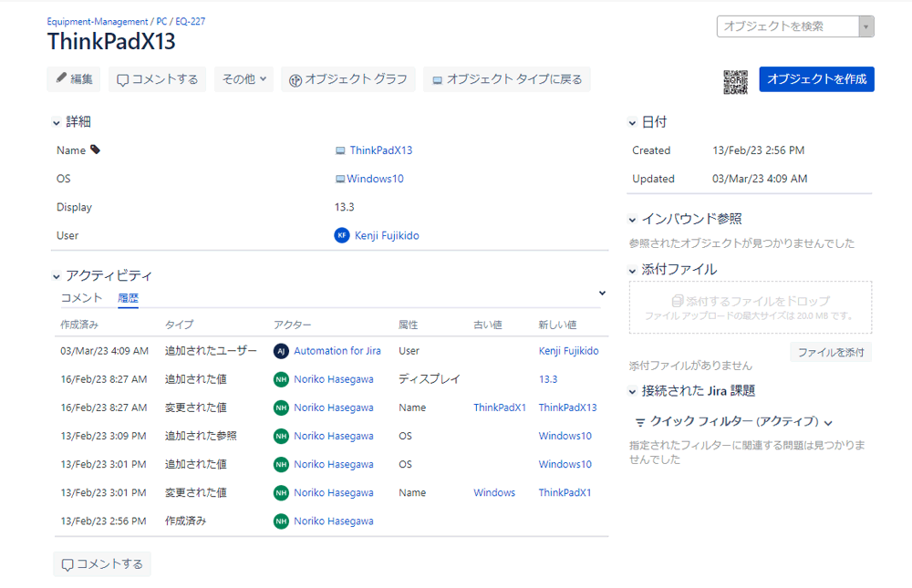912x588 pixels.
Task: Switch to the コメント tab
Action: [x=81, y=298]
